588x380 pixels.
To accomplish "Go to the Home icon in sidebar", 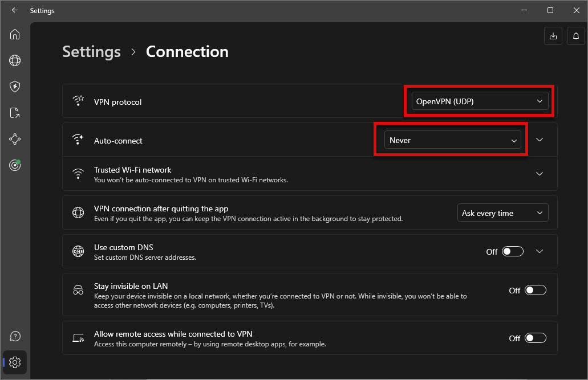I will click(x=15, y=35).
